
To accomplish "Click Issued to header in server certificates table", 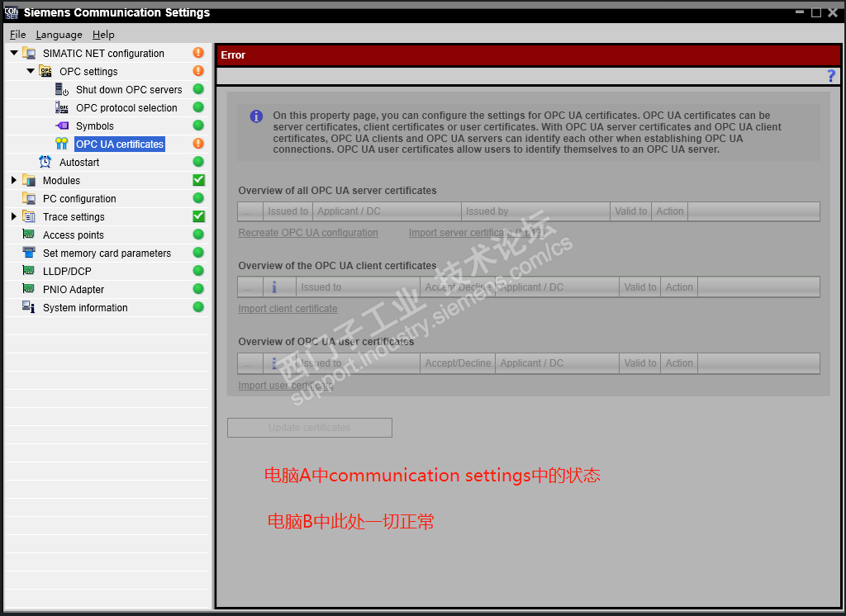I will point(288,211).
